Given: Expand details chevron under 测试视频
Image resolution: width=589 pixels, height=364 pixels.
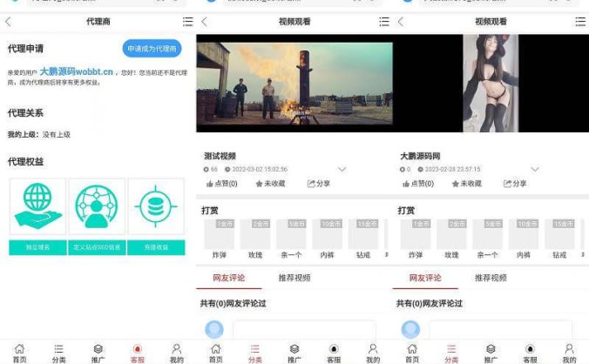Looking at the screenshot, I should (x=342, y=170).
